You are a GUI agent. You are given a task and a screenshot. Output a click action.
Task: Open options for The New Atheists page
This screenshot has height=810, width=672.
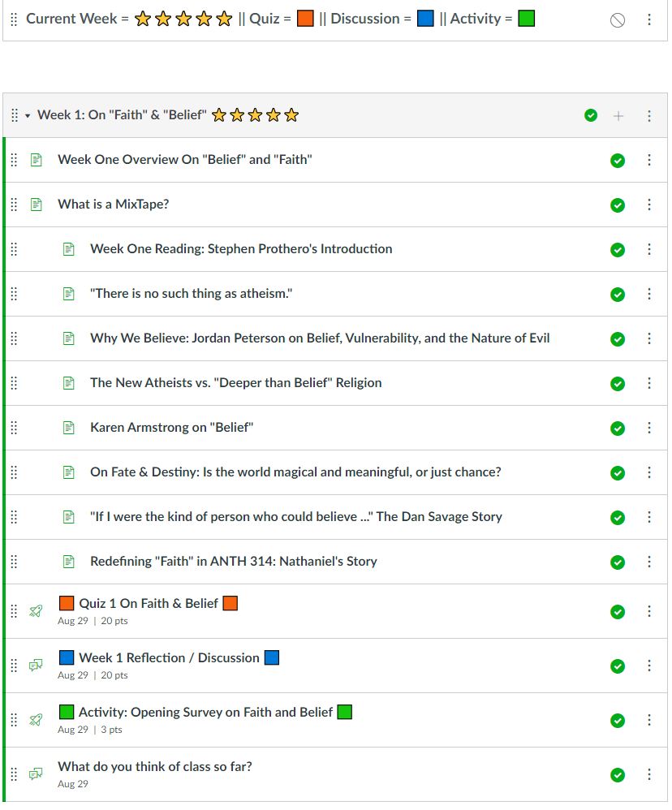click(x=648, y=383)
